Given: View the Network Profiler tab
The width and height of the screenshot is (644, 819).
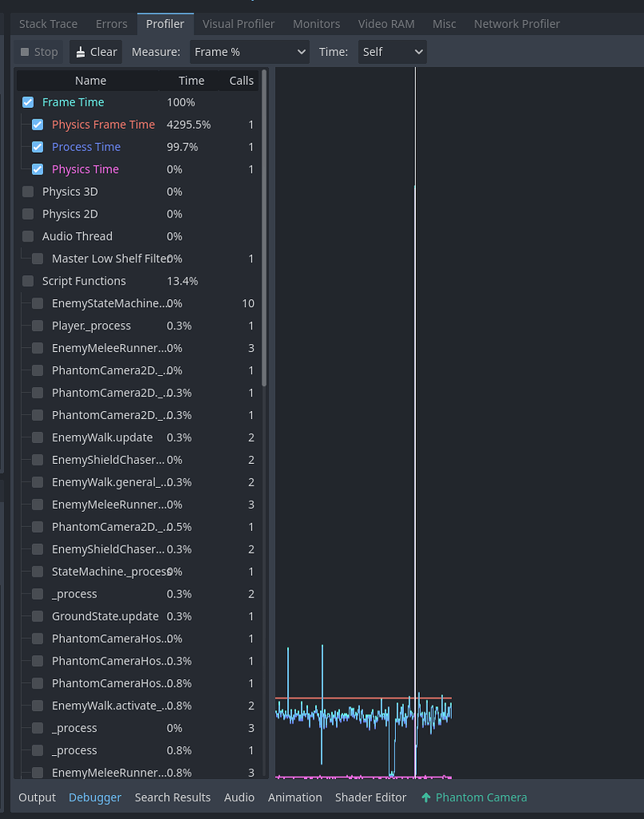Looking at the screenshot, I should point(517,23).
